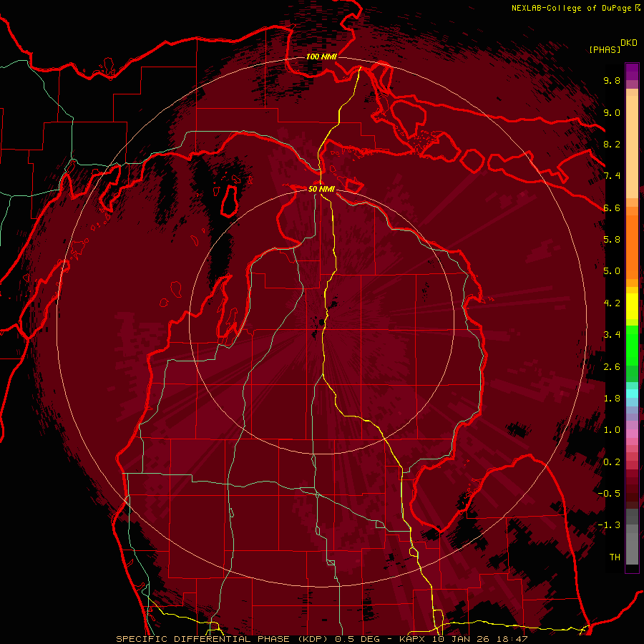The image size is (644, 644).
Task: Click the [PHAS] units label
Action: click(605, 49)
